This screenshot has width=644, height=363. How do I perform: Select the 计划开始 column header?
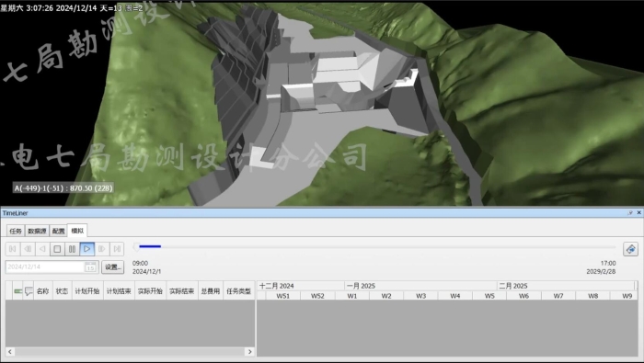point(87,290)
